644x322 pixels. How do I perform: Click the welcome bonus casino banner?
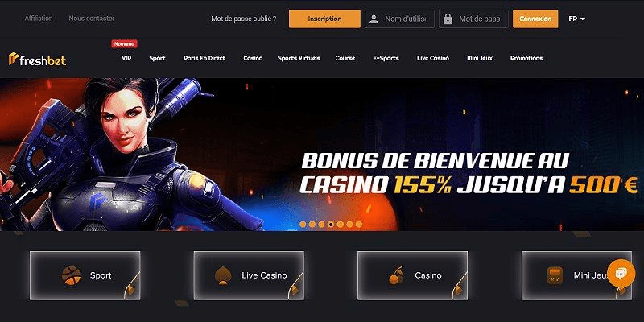[x=322, y=155]
